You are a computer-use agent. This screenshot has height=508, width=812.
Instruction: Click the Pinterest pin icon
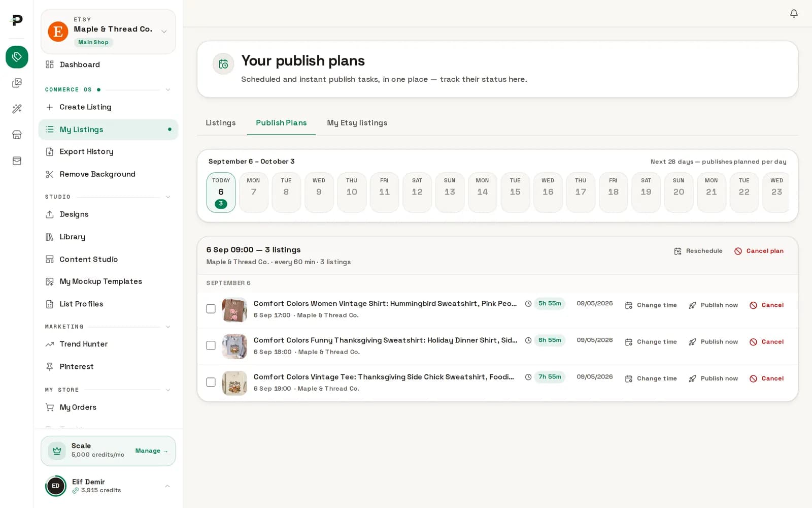(49, 367)
